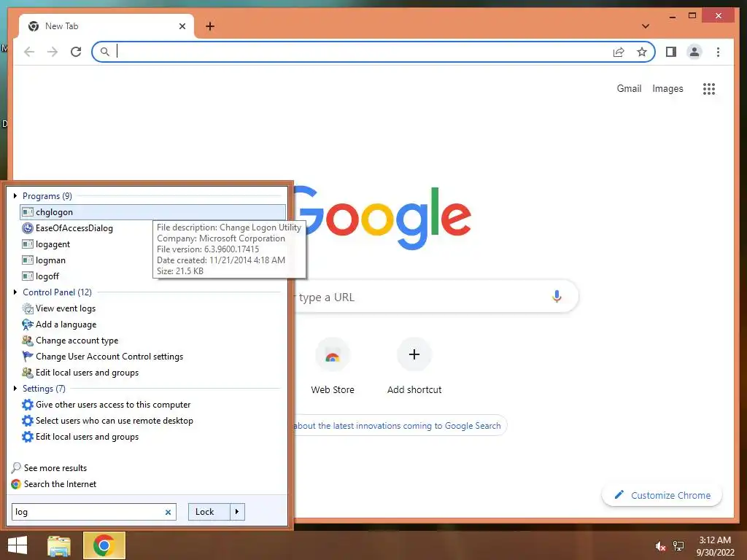The image size is (747, 560).
Task: Open the taskbar clock and date
Action: point(715,546)
